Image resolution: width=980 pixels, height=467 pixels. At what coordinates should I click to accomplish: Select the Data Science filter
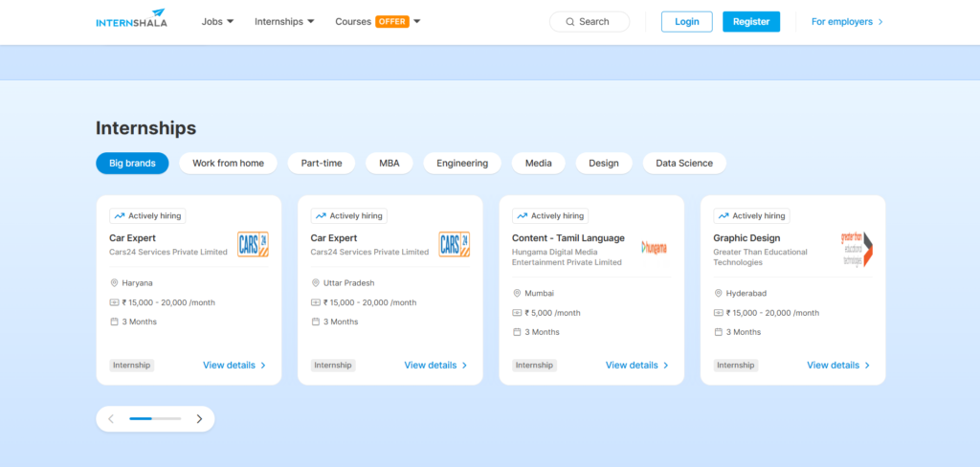pos(684,164)
